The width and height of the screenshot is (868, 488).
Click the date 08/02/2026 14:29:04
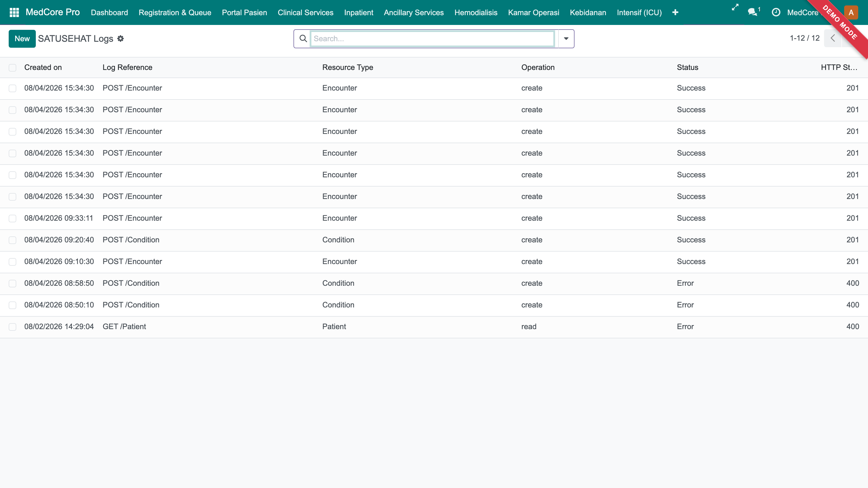tap(59, 327)
